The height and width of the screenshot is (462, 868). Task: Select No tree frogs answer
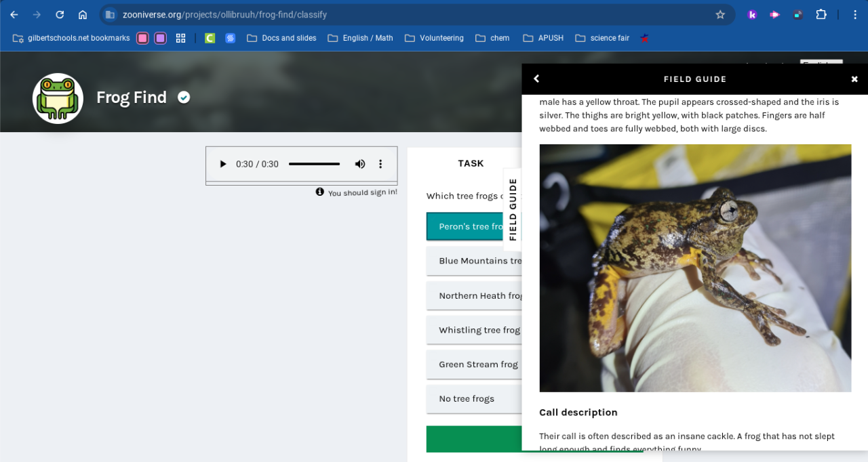click(474, 399)
